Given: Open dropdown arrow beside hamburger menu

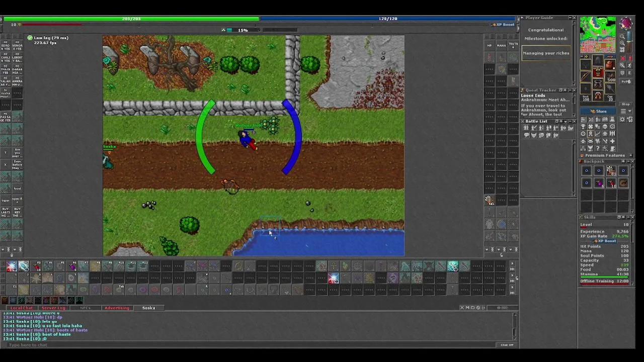Looking at the screenshot, I should point(630,111).
